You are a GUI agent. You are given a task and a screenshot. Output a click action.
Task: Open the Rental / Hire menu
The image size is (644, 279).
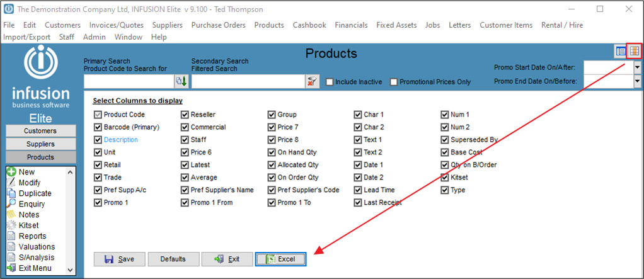pos(562,25)
